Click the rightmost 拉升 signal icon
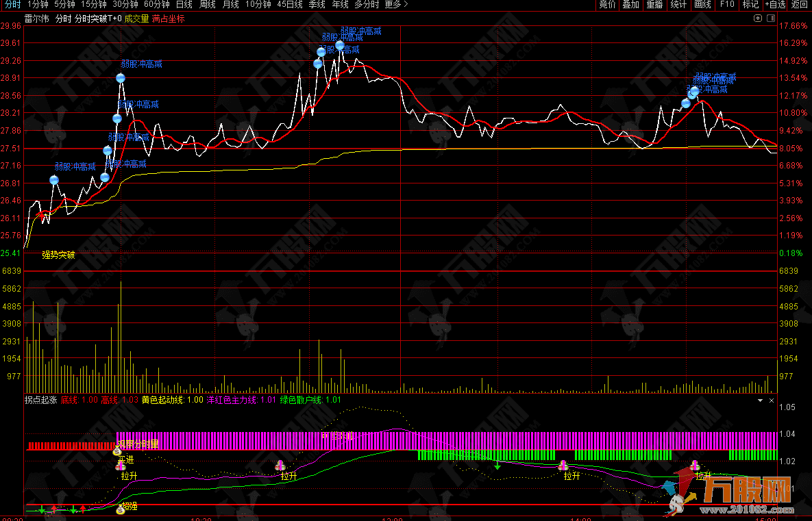Viewport: 812px width, 521px height. [x=694, y=465]
